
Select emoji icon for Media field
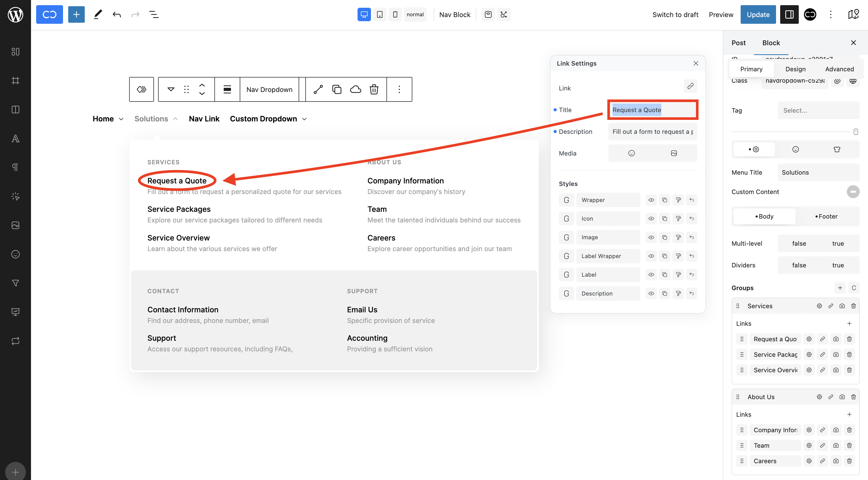631,153
